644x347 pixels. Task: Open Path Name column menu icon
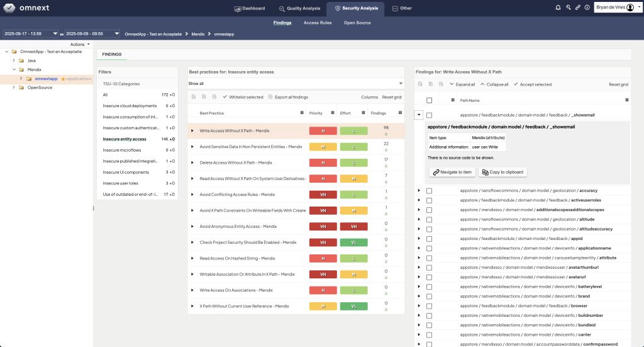627,100
